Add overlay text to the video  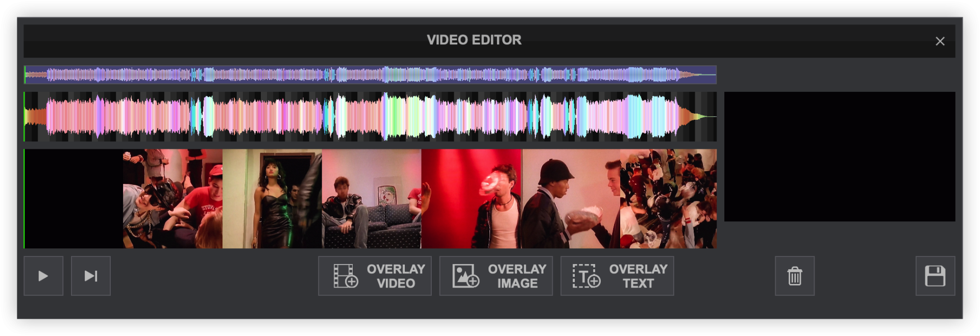[x=617, y=276]
